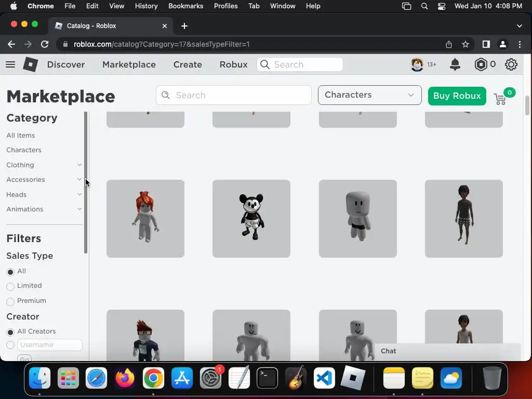The image size is (532, 399).
Task: Open the Chrome tab search dropdown arrow
Action: (520, 26)
